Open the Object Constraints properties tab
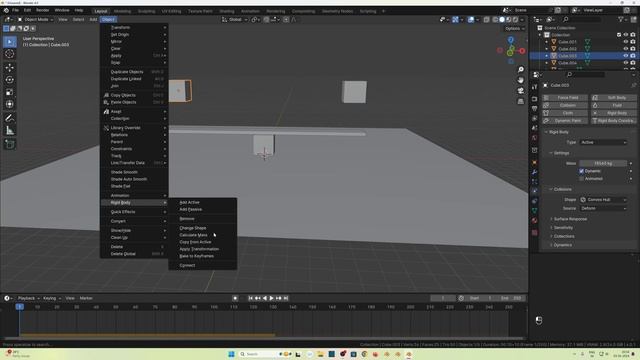This screenshot has height=360, width=640. point(534,201)
